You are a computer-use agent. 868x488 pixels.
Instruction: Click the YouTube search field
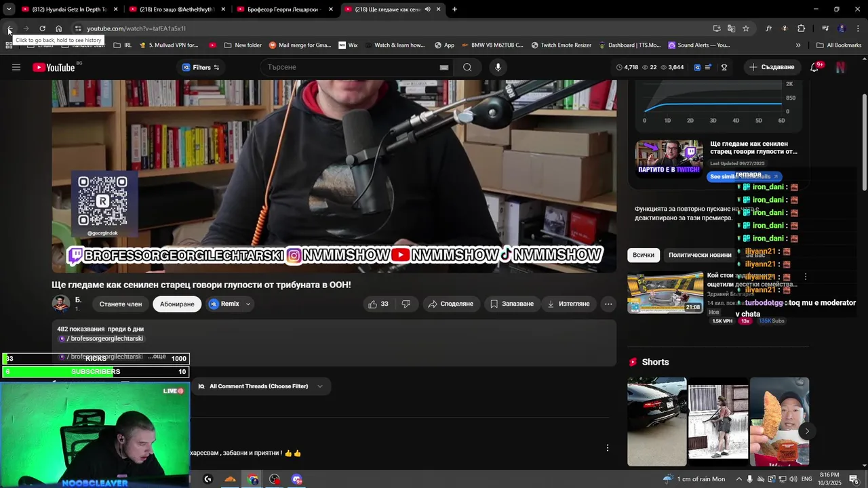coord(349,67)
